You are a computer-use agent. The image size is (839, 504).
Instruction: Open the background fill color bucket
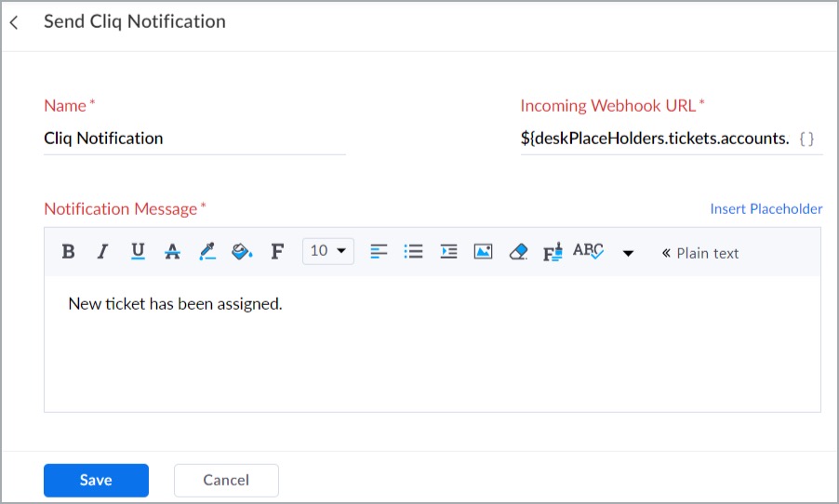click(242, 251)
